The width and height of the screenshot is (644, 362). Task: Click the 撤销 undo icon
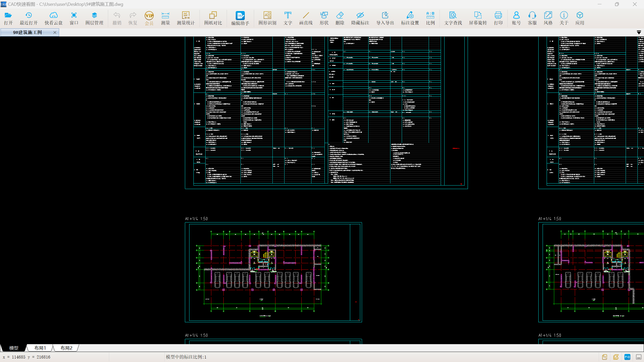117,18
